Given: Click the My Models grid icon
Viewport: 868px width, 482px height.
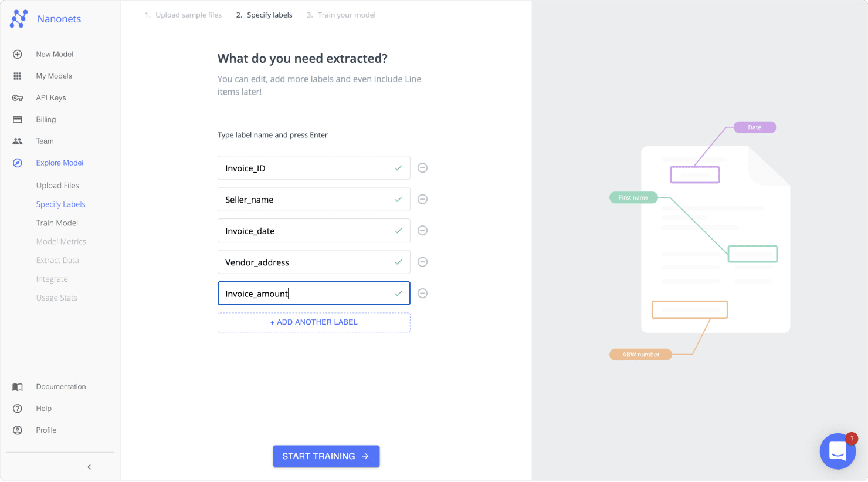Looking at the screenshot, I should click(x=18, y=76).
